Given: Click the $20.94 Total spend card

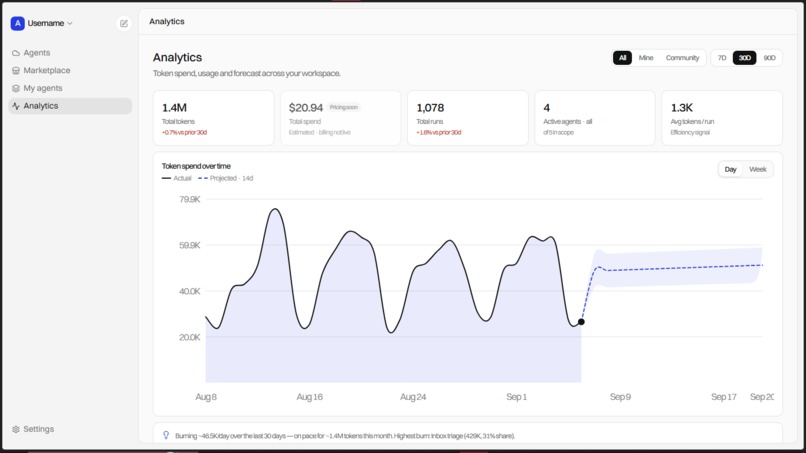Looking at the screenshot, I should 340,118.
